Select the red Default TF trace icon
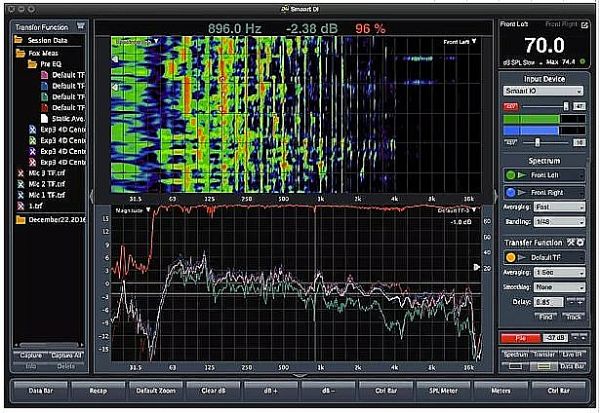This screenshot has width=600, height=413. pyautogui.click(x=44, y=108)
